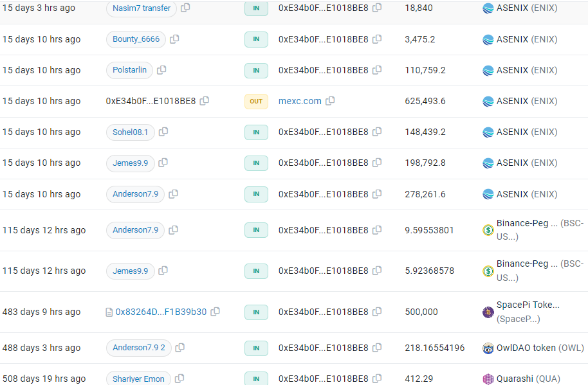
Task: Click the OwlDAO token owl icon
Action: coord(488,348)
